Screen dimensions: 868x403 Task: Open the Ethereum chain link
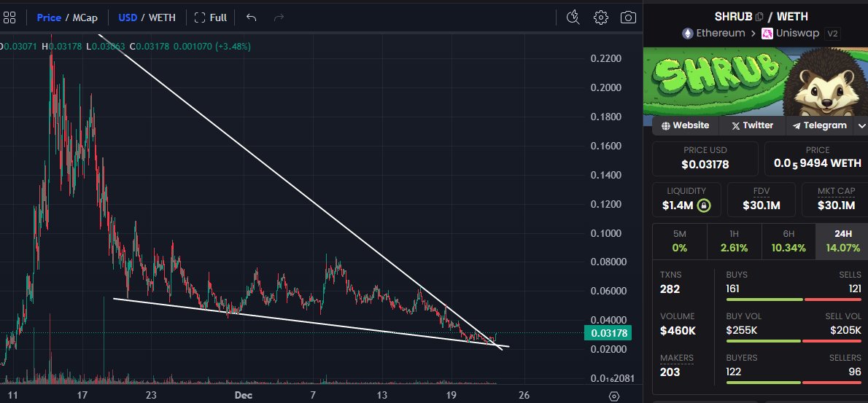[x=721, y=34]
